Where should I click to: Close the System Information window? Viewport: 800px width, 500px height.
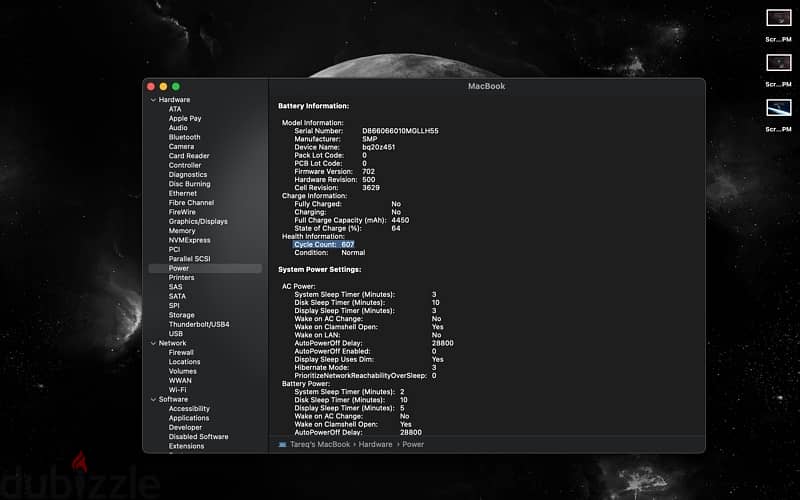pyautogui.click(x=151, y=87)
